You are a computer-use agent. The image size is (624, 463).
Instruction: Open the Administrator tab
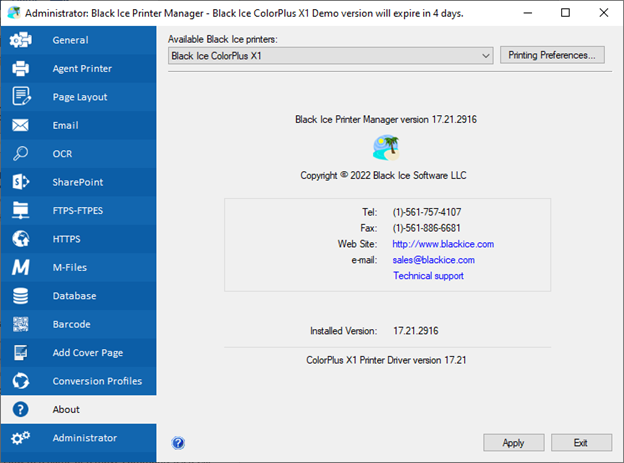[79, 438]
